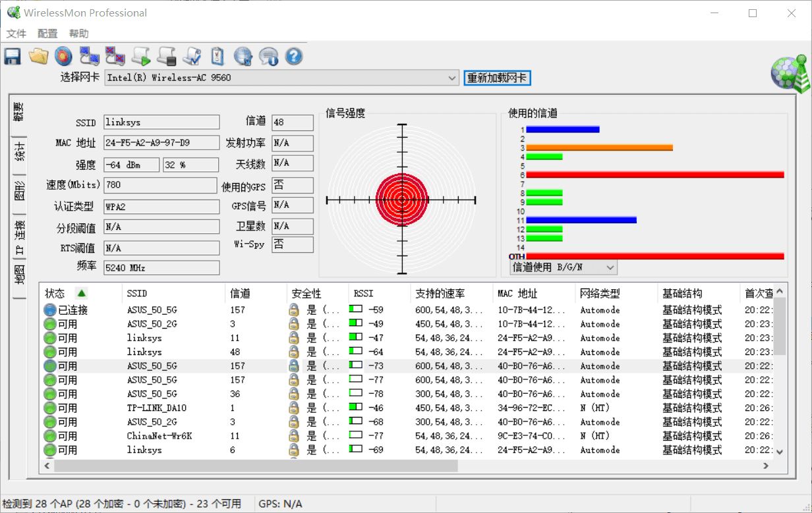Viewport: 812px width, 513px height.
Task: Click the globe with checkmark icon
Action: coord(243,57)
